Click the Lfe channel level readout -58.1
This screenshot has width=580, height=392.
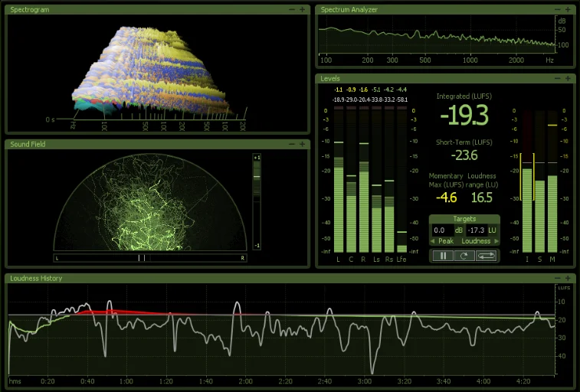(401, 100)
